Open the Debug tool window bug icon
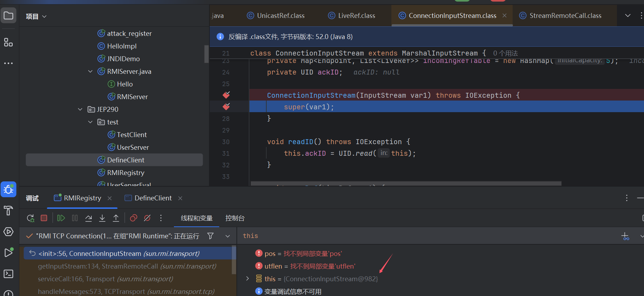The width and height of the screenshot is (644, 296). [x=8, y=189]
